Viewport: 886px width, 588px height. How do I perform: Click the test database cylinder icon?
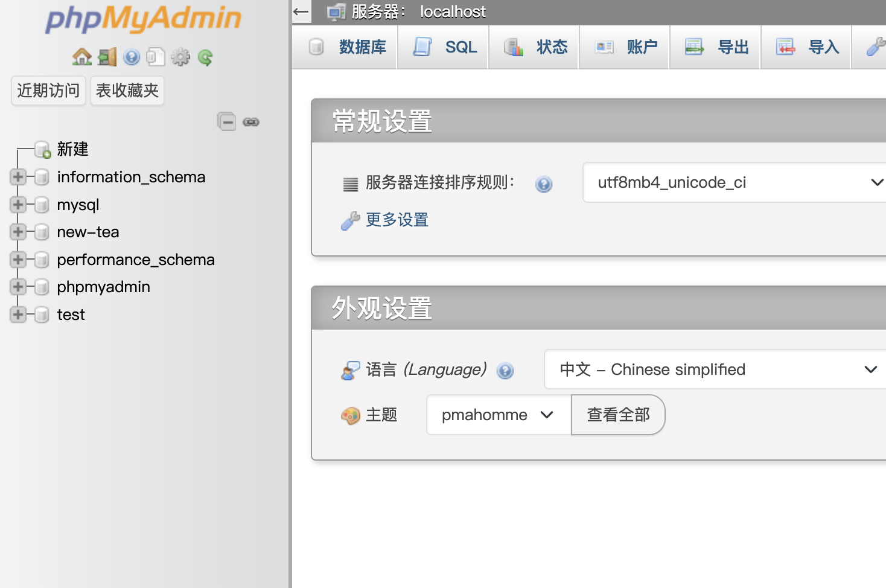pos(42,315)
